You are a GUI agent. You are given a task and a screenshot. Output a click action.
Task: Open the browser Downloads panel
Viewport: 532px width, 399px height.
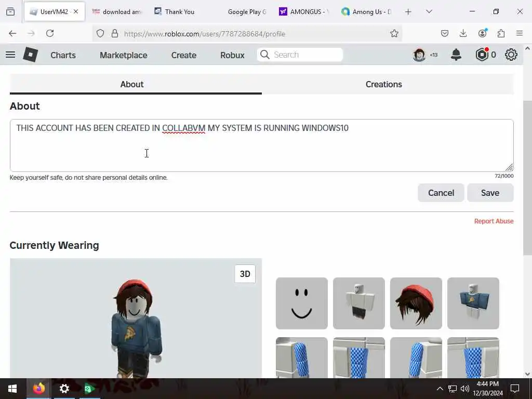[463, 33]
